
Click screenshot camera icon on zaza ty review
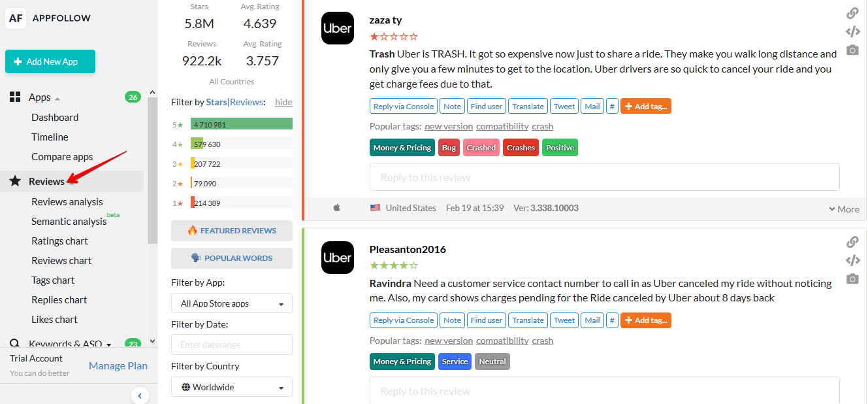tap(852, 50)
